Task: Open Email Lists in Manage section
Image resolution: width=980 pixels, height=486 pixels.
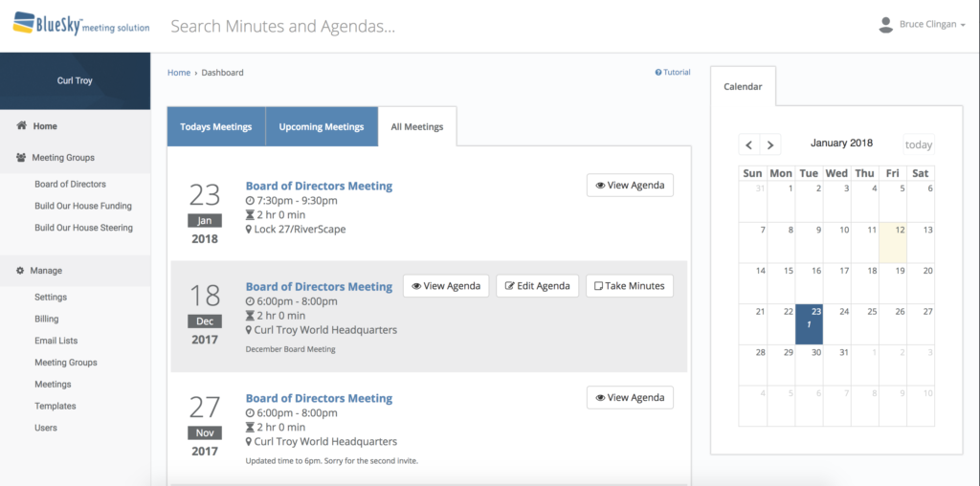Action: coord(56,341)
